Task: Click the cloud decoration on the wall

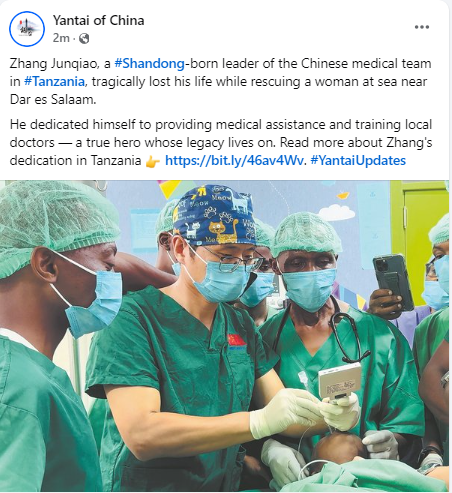Action: 336,212
